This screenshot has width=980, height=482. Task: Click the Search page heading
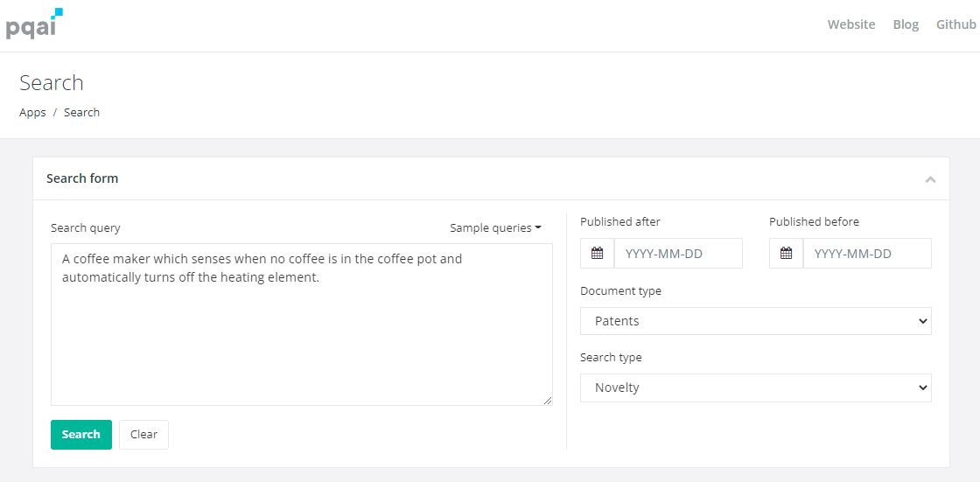pyautogui.click(x=52, y=82)
